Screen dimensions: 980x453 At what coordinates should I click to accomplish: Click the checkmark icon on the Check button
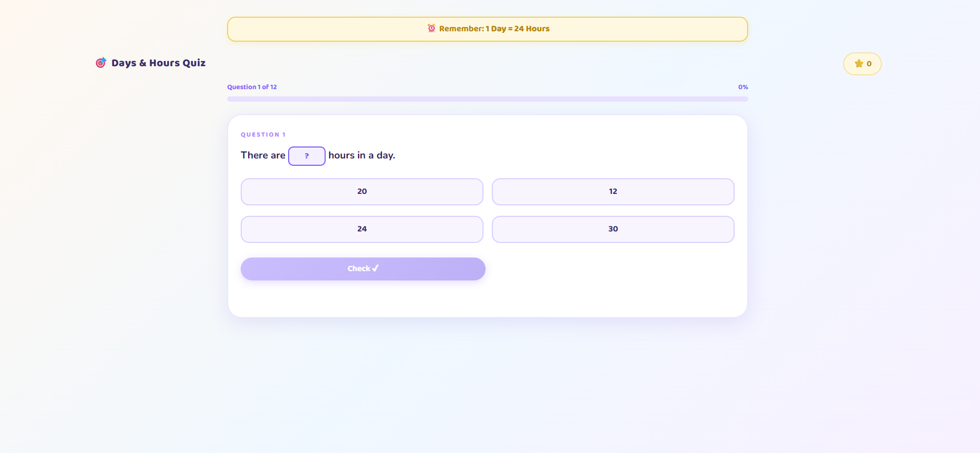[x=375, y=268]
